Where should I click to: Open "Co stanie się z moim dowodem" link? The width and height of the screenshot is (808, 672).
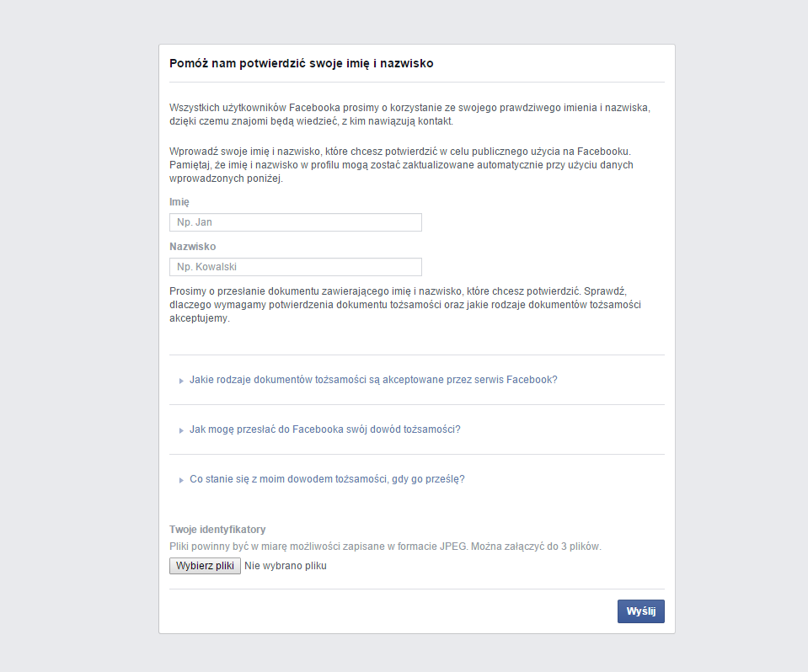[x=327, y=479]
